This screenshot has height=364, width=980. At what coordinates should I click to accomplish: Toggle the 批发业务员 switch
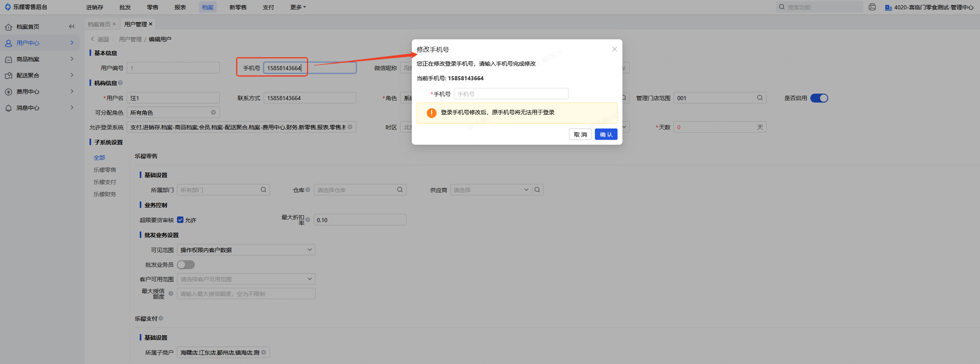pos(186,265)
